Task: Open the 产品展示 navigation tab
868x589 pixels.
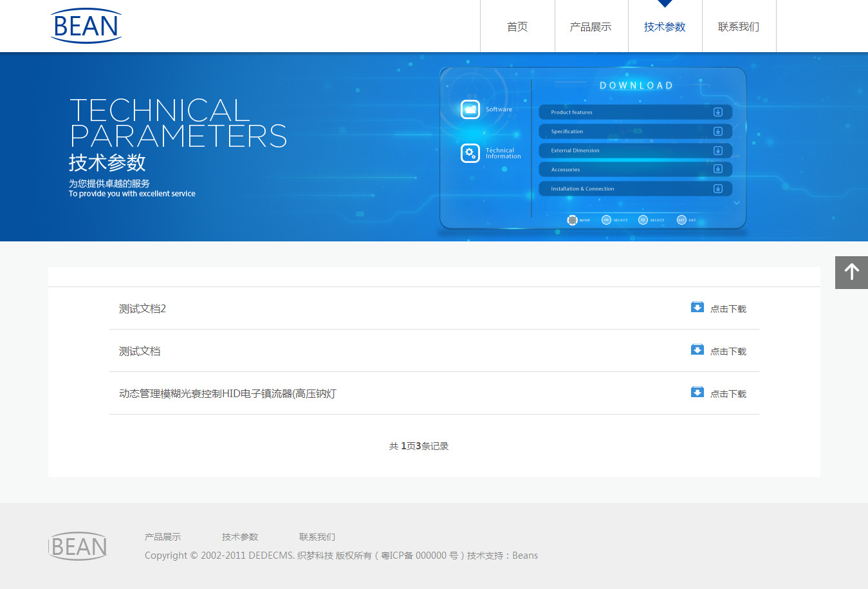Action: pos(591,27)
